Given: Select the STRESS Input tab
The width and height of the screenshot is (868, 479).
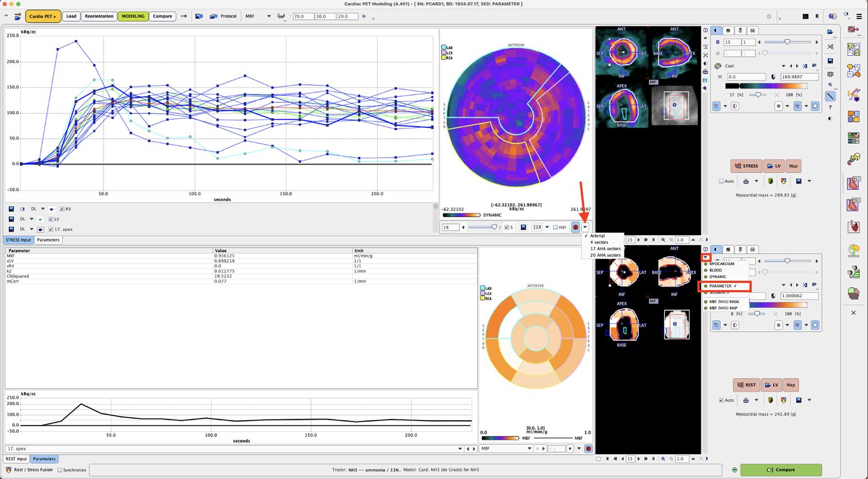Looking at the screenshot, I should (x=18, y=240).
